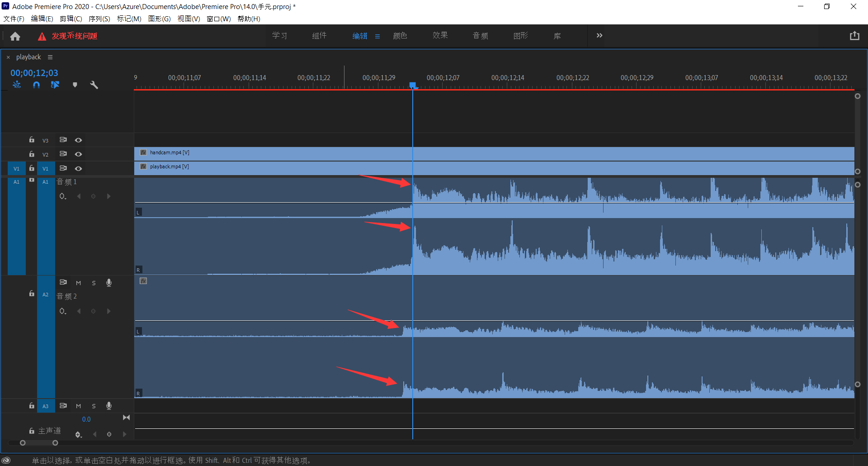Open Timeline Display Settings wrench

(94, 85)
